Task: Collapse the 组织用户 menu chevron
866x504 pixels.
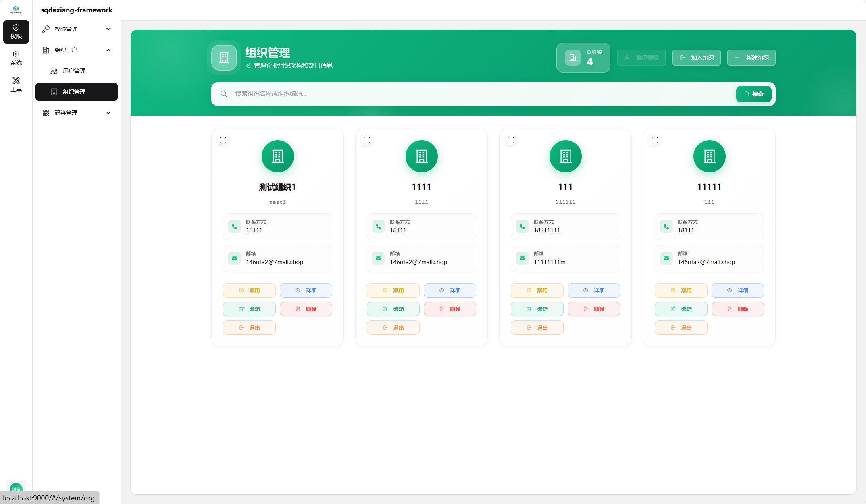Action: pos(108,50)
